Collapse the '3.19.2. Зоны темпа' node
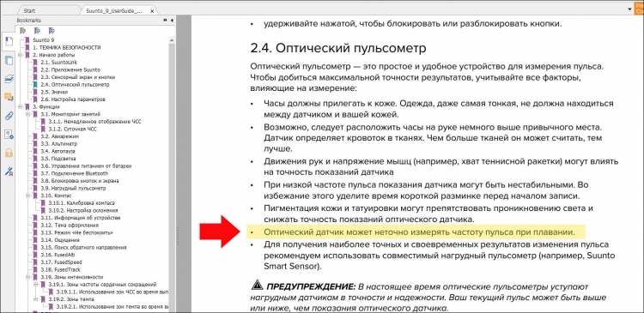This screenshot has width=644, height=313. (x=36, y=299)
